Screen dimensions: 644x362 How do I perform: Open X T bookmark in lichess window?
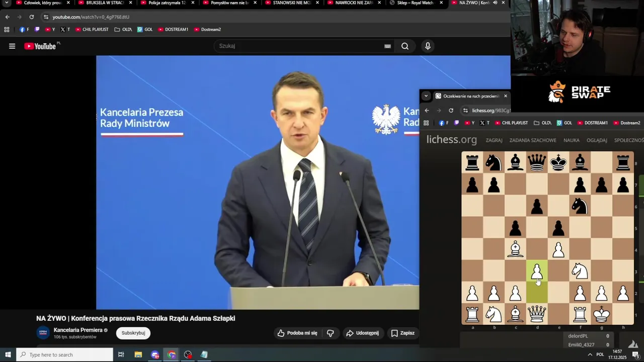485,123
